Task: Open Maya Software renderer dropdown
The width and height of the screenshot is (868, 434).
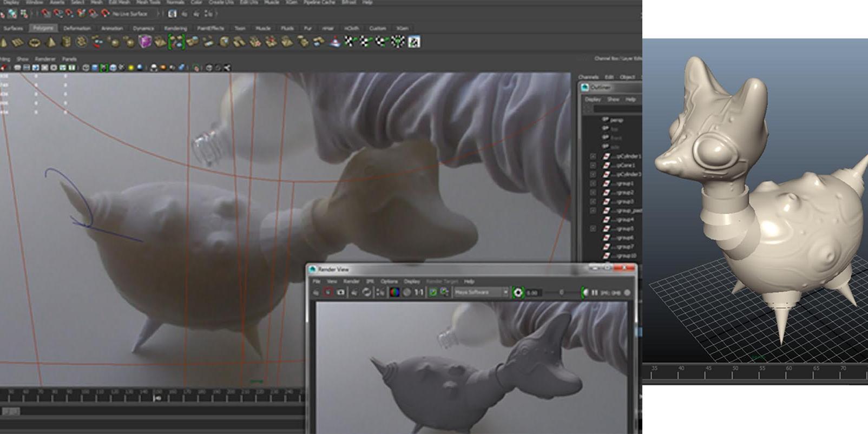Action: pos(482,292)
